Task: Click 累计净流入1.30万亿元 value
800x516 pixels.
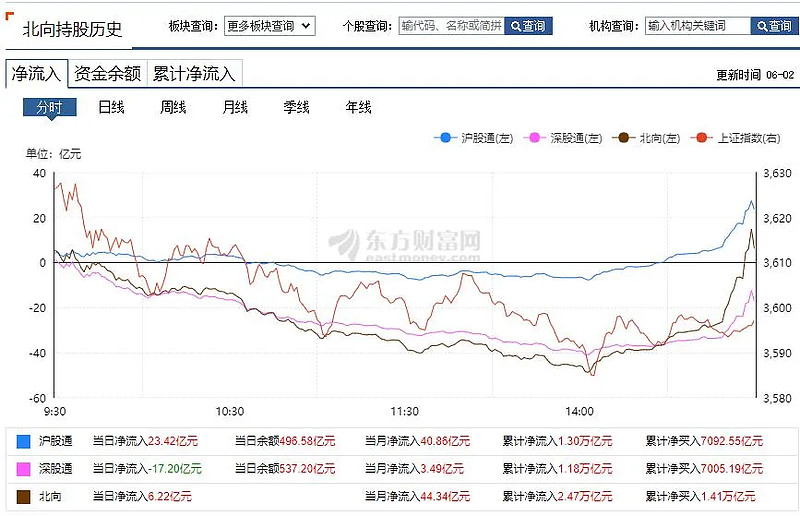Action: click(x=557, y=441)
